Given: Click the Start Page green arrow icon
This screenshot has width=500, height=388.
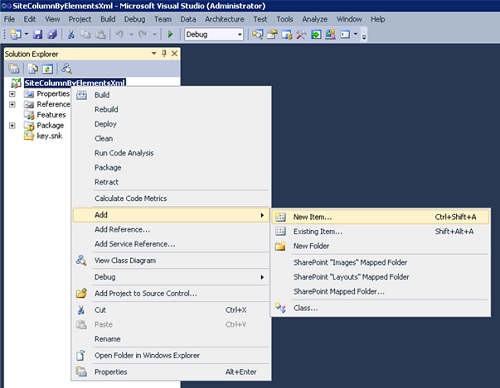Looking at the screenshot, I should 316,34.
